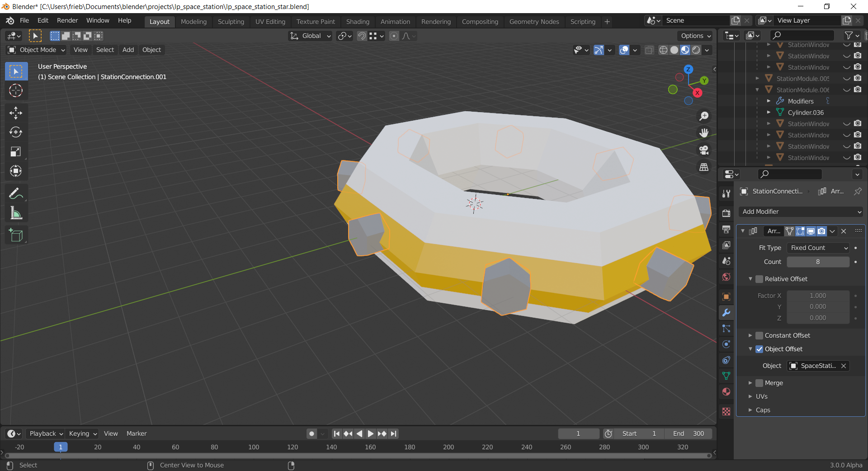Open the Render menu
The width and height of the screenshot is (868, 471).
coord(67,20)
